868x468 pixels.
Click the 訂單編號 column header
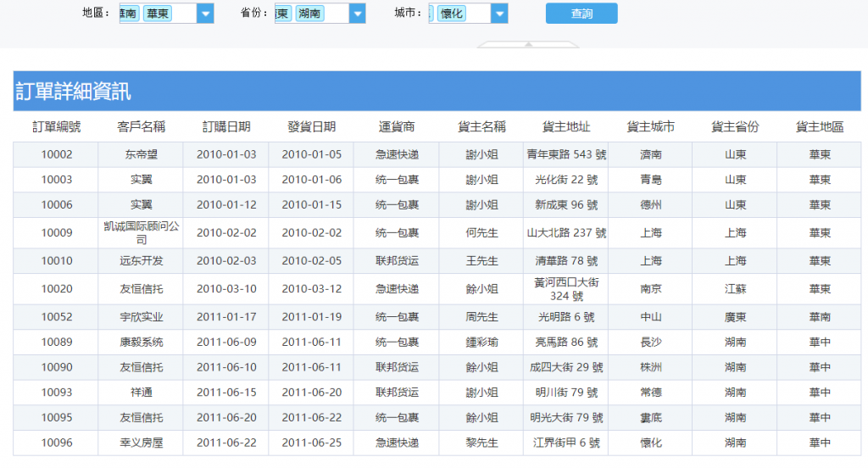pyautogui.click(x=56, y=127)
